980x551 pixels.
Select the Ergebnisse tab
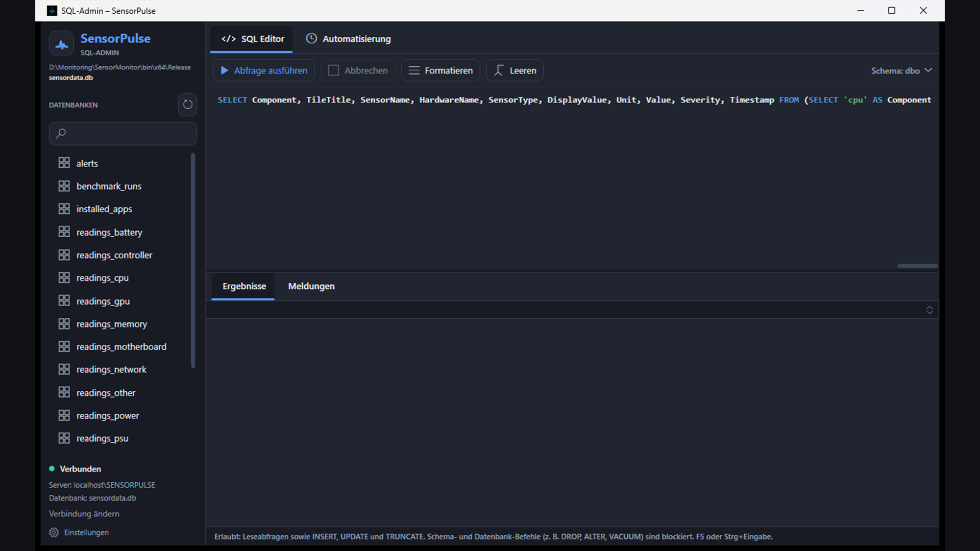(x=243, y=286)
